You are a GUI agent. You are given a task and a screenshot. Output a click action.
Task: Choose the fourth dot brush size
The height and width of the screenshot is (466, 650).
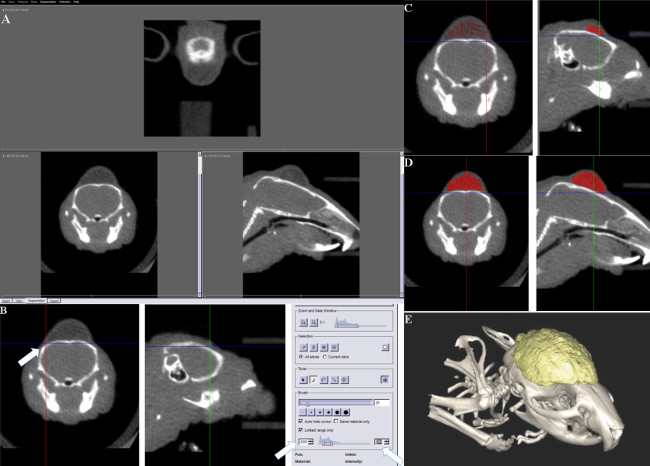337,412
